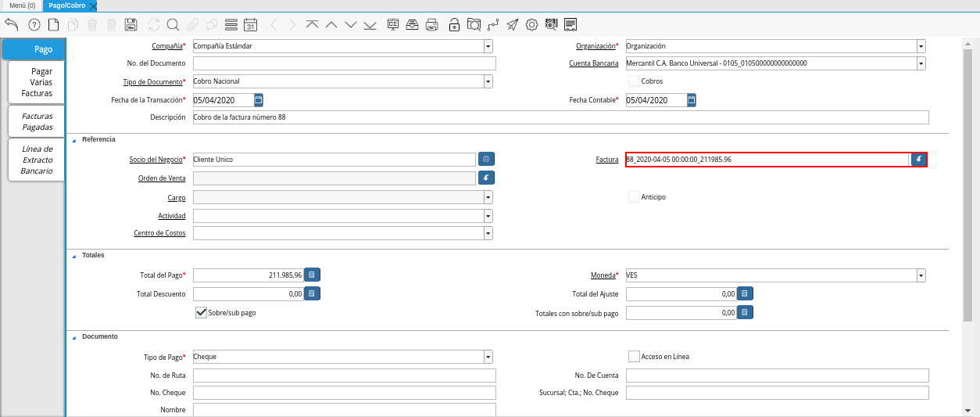Viewport: 980px width, 417px height.
Task: Click the undo arrow toolbar icon
Action: pyautogui.click(x=11, y=24)
